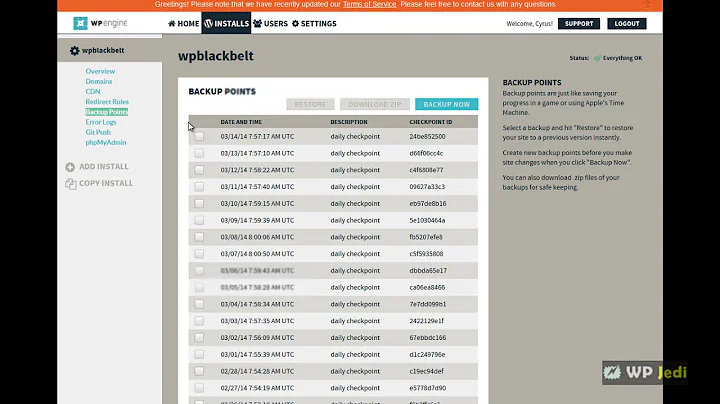Check the 03/04/14 backup checkbox

click(199, 304)
